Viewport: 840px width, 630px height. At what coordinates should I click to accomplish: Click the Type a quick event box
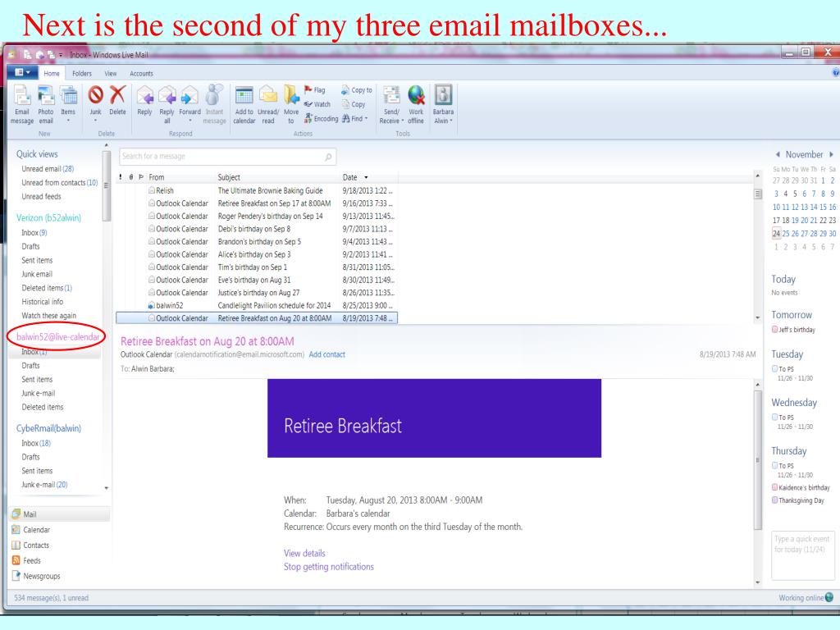click(x=802, y=555)
